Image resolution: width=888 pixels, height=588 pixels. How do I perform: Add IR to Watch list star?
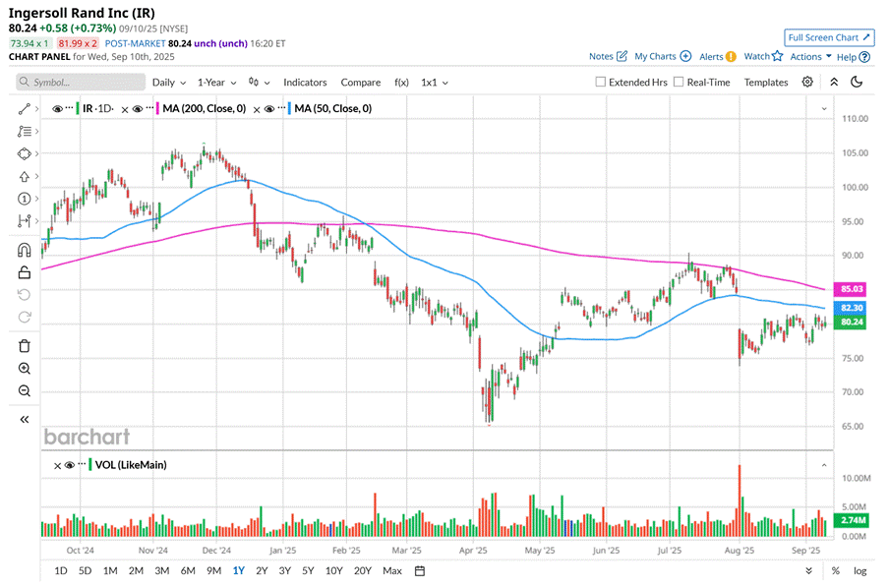point(763,56)
